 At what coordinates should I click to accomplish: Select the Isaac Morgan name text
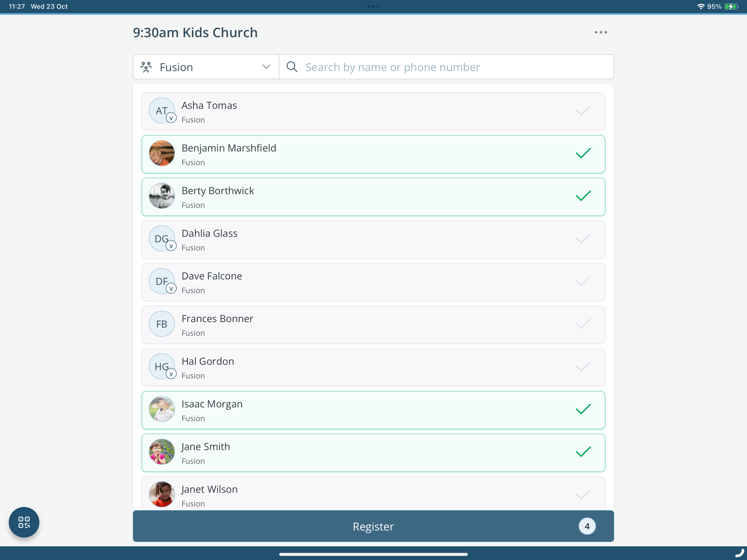(212, 404)
